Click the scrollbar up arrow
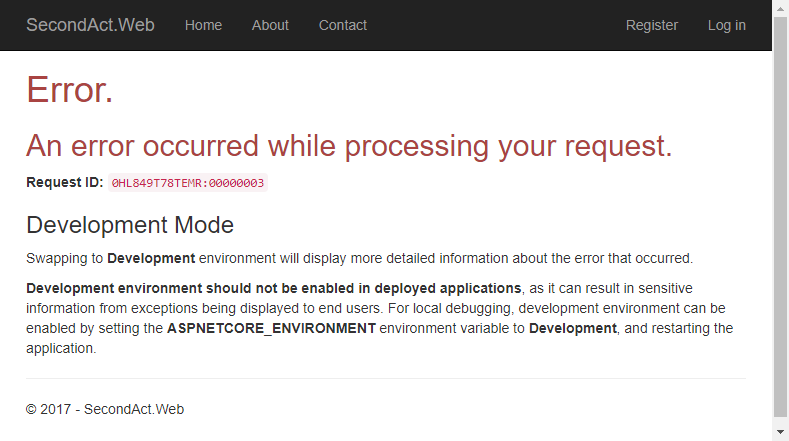Screen dimensions: 789x441 point(780,8)
